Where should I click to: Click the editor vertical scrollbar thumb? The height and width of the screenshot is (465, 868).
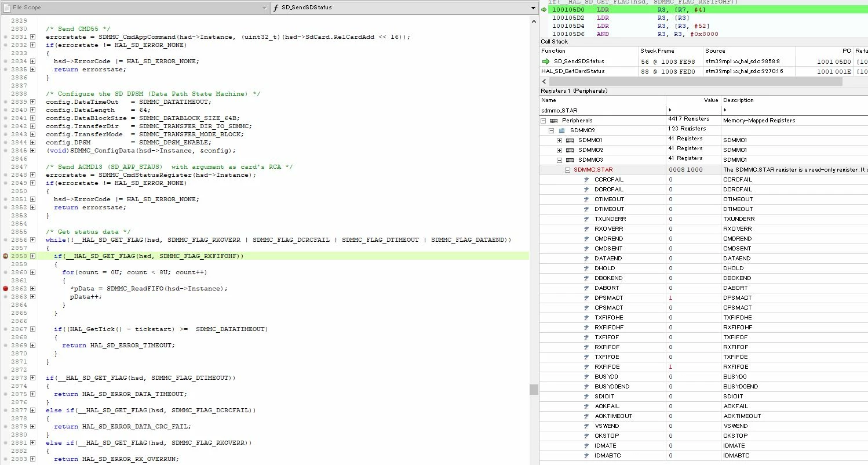pos(534,389)
